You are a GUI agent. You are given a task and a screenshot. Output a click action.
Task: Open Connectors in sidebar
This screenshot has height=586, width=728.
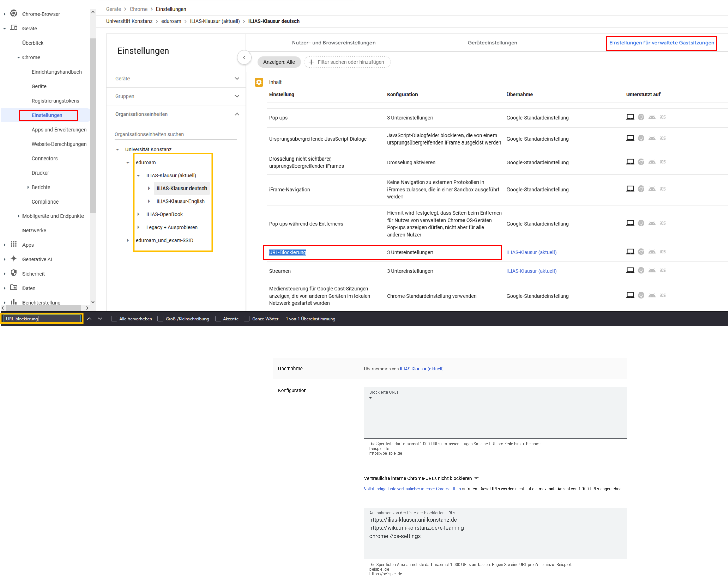[45, 159]
